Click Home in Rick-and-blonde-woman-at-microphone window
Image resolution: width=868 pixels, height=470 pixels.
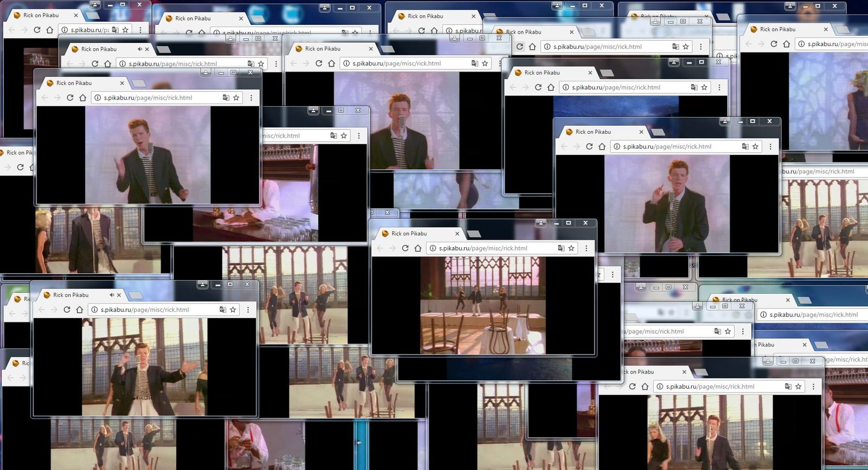click(644, 387)
